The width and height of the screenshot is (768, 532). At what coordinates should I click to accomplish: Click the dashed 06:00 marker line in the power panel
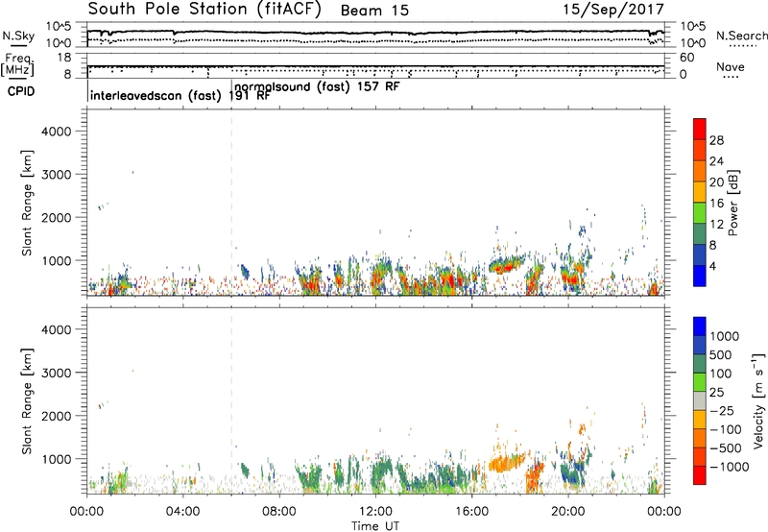pyautogui.click(x=231, y=201)
